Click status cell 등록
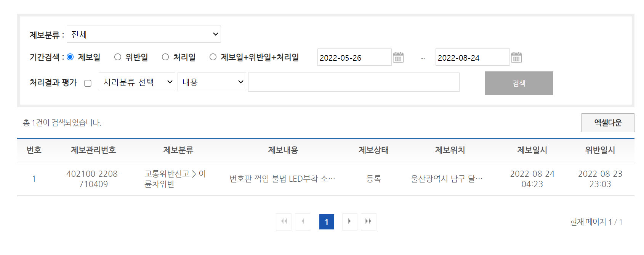Image resolution: width=644 pixels, height=255 pixels. (x=373, y=179)
